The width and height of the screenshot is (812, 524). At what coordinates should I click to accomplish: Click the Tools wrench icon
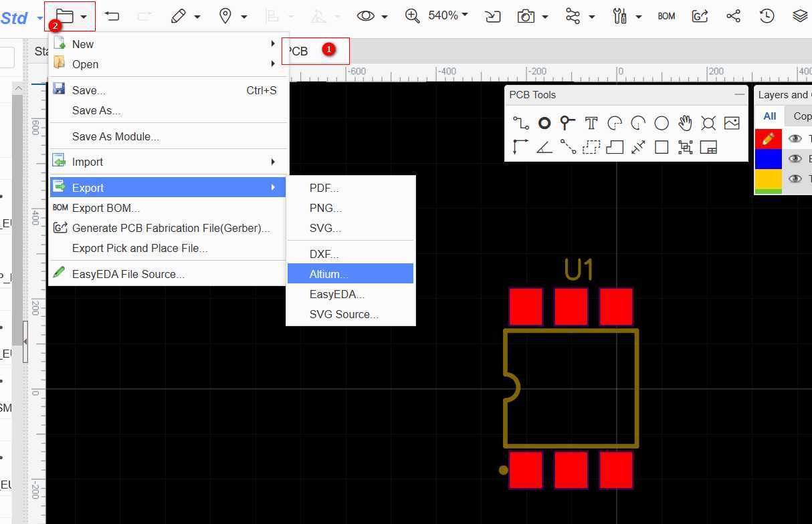[x=620, y=16]
